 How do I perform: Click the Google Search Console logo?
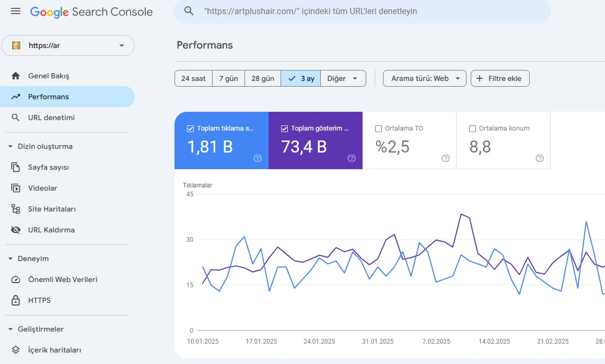click(x=91, y=12)
